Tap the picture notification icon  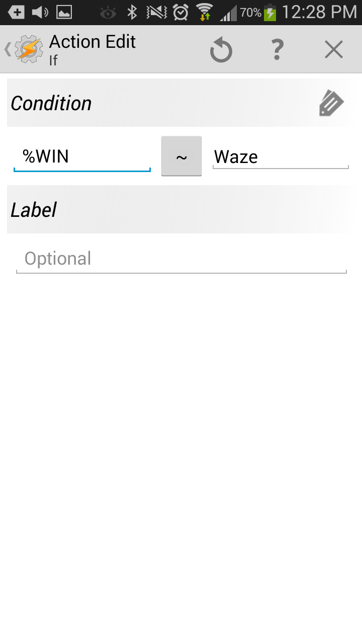pos(64,12)
